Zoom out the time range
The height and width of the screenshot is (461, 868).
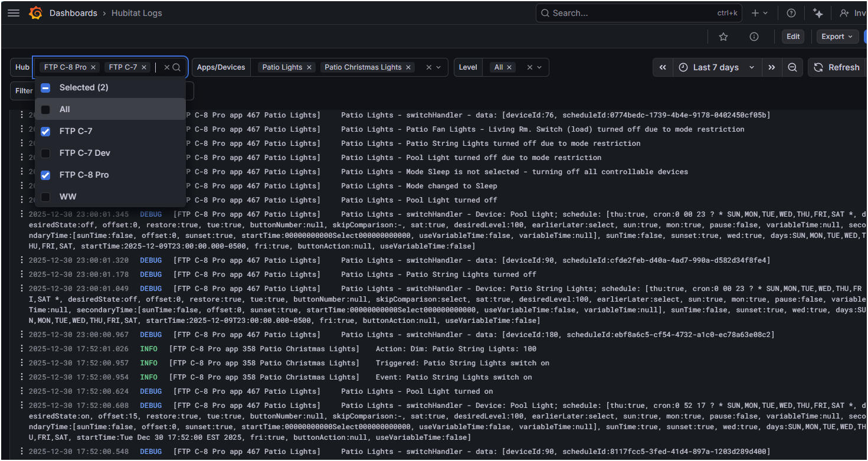[792, 67]
